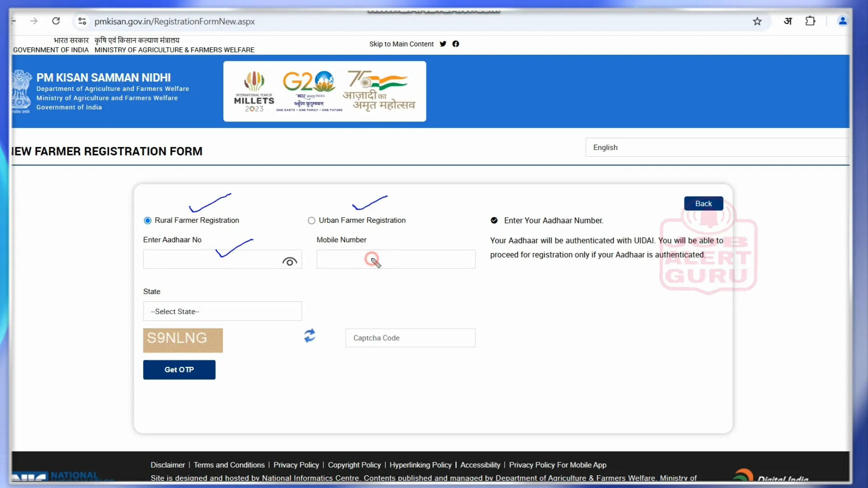Click Back button to return
Viewport: 868px width, 488px height.
point(703,203)
